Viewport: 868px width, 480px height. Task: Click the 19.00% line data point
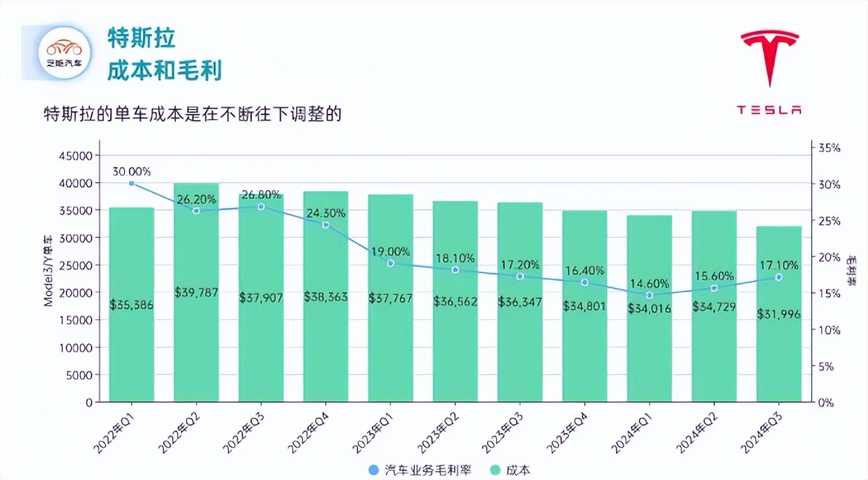tap(390, 263)
